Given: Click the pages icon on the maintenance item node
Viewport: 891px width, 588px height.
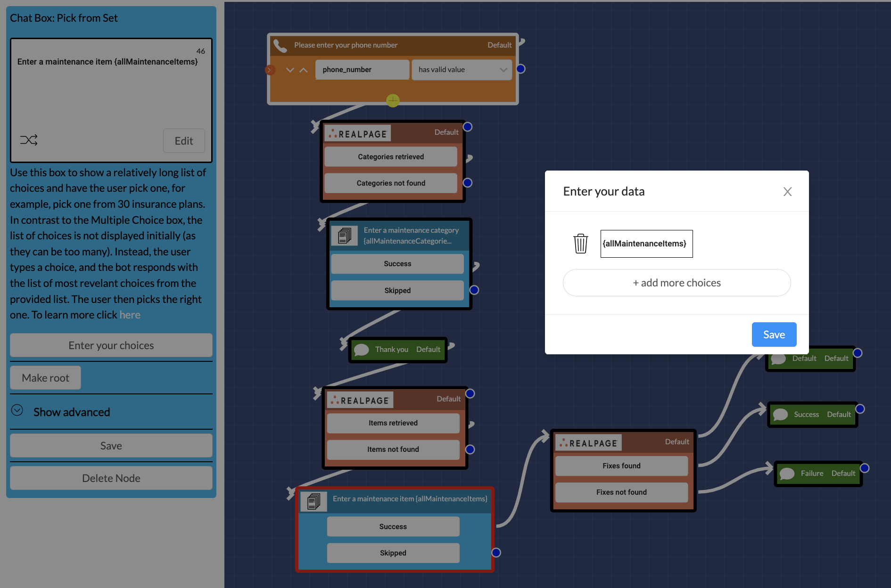Looking at the screenshot, I should (314, 501).
